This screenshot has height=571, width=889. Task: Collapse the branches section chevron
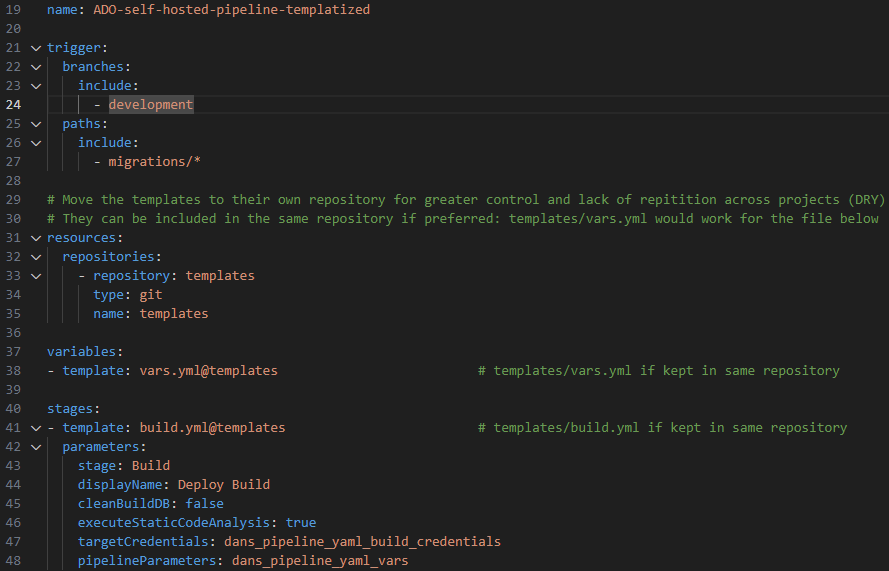click(x=36, y=67)
